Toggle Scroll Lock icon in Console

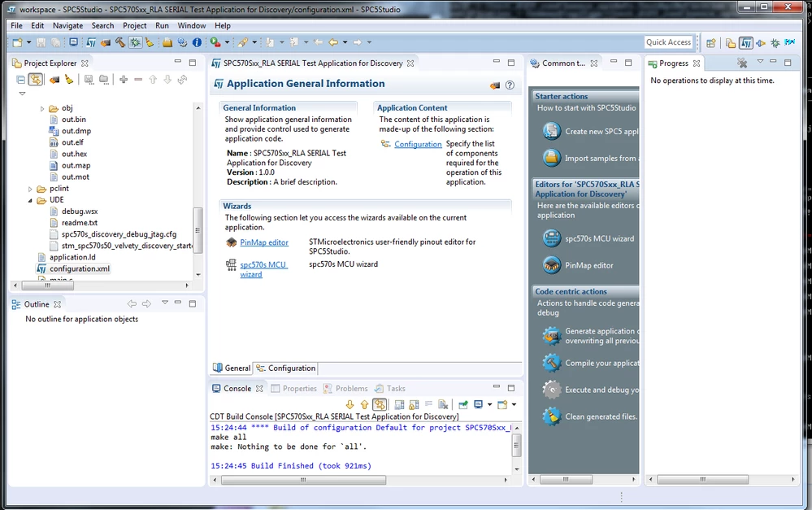(x=414, y=404)
